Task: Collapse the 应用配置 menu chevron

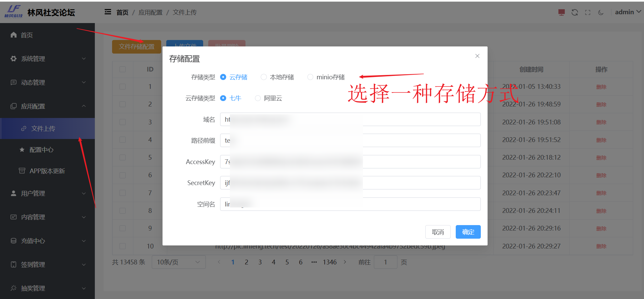Action: [x=84, y=106]
